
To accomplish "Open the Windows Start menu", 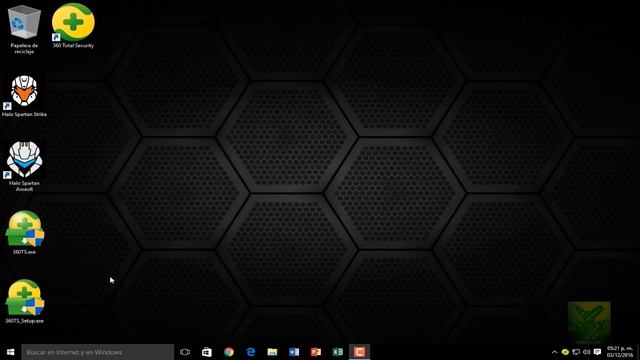I will 11,352.
